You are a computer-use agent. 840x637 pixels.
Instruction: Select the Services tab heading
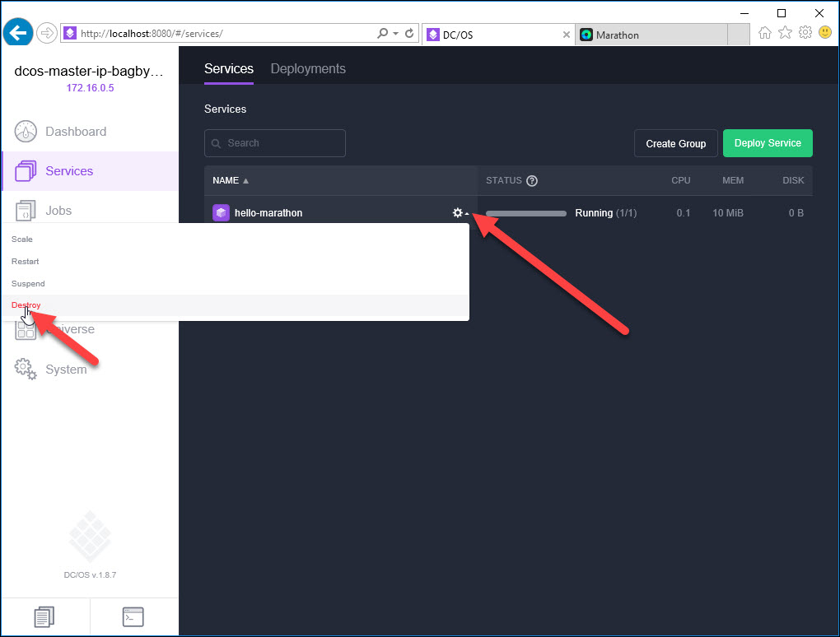point(229,68)
